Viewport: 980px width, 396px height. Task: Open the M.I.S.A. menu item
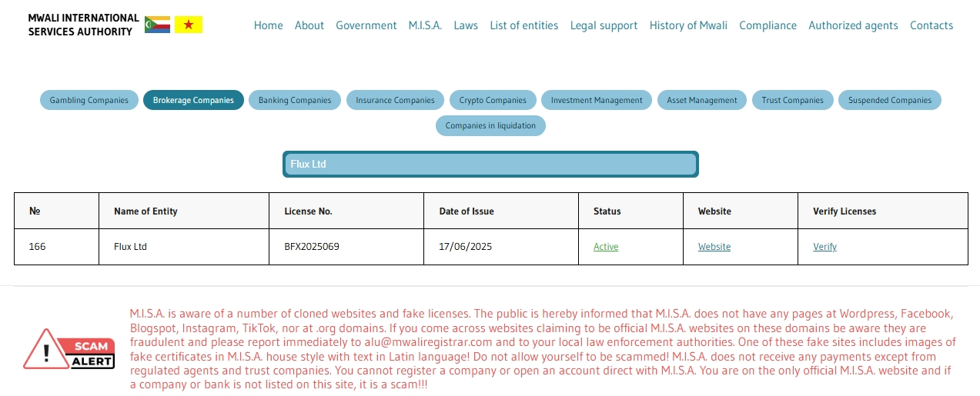pos(425,25)
